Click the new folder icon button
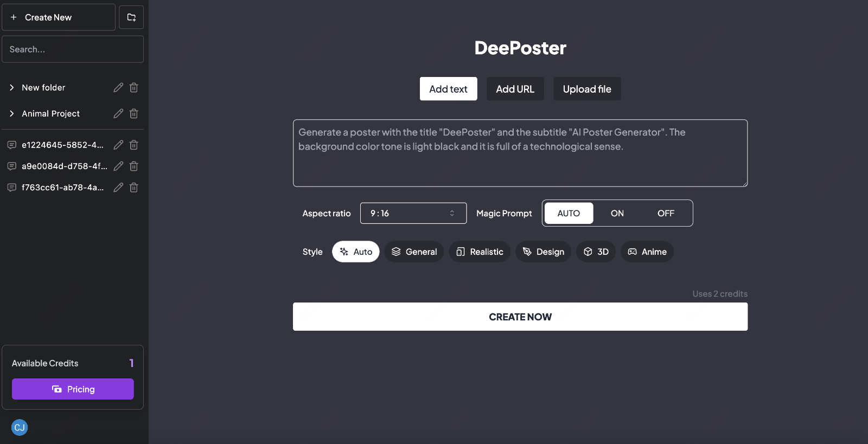The image size is (868, 444). 131,17
